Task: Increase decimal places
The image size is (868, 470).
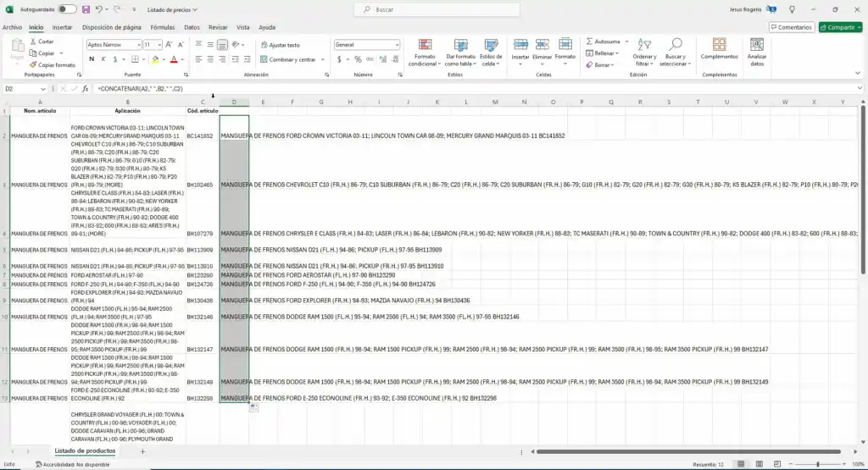Action: coord(383,59)
